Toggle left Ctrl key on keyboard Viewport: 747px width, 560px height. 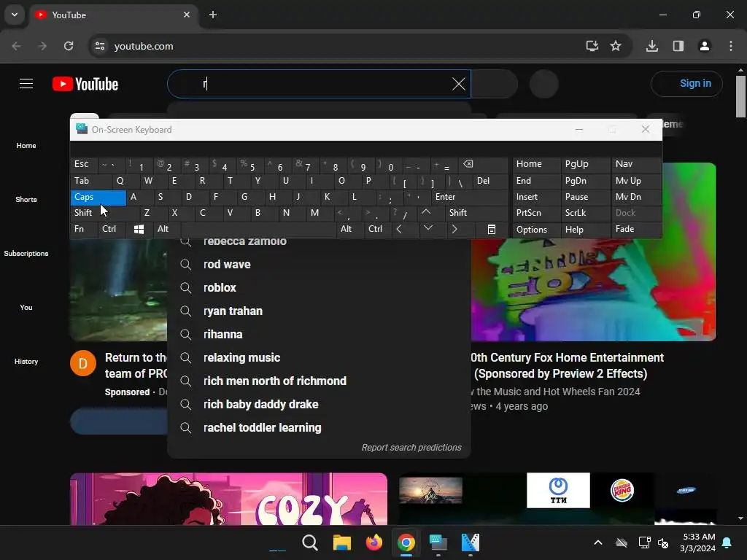click(x=112, y=229)
